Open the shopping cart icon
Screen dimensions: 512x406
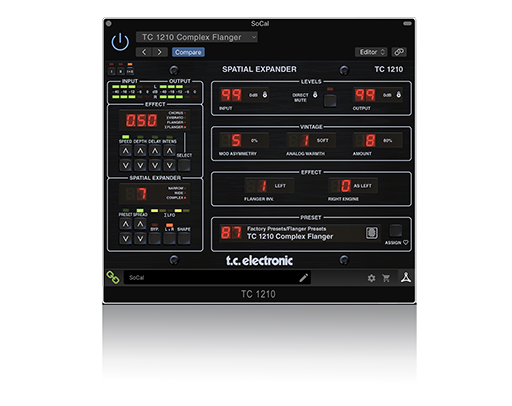coord(386,278)
